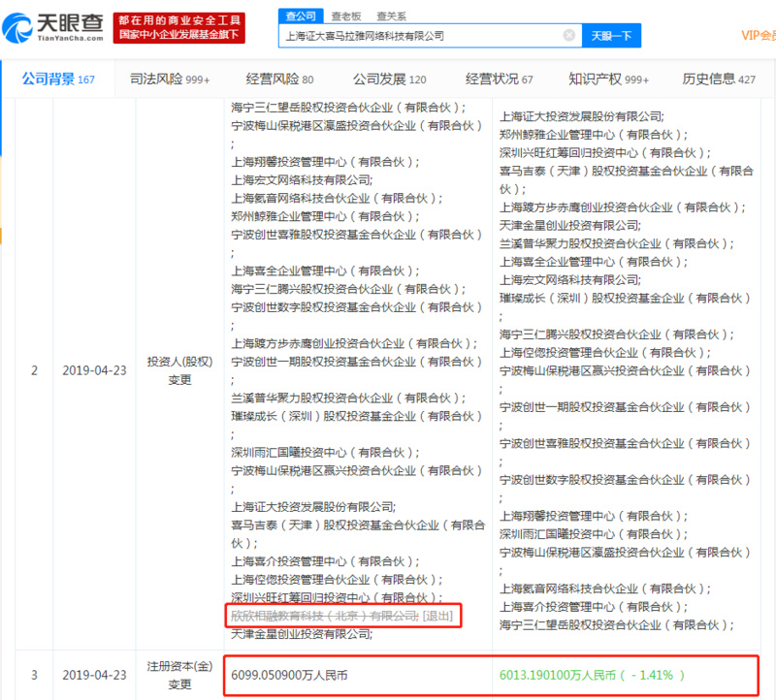Click 上海宏文网络科技有限公司 in the before-change column
This screenshot has width=776, height=700.
click(302, 180)
